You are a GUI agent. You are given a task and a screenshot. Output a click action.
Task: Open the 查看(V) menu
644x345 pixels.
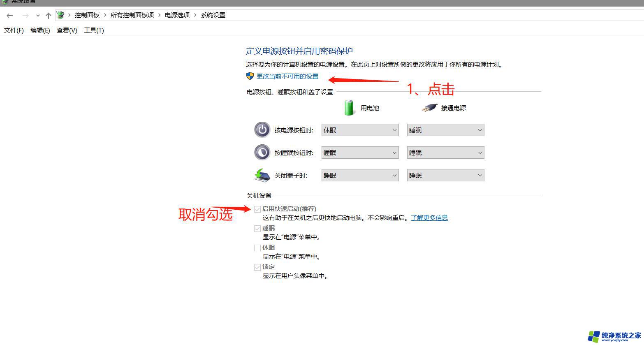point(67,30)
